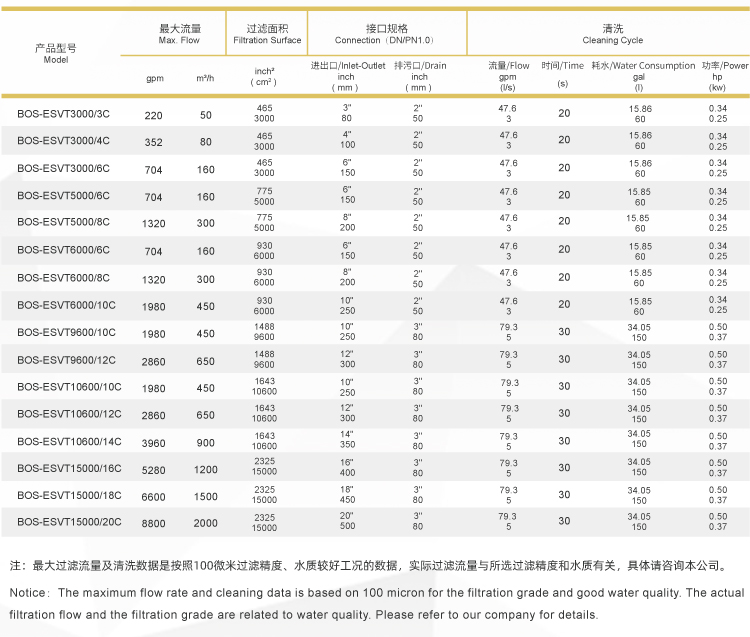Click the 3" 80 inlet-outlet value for BOS-ESVT3000/3C

click(x=347, y=112)
